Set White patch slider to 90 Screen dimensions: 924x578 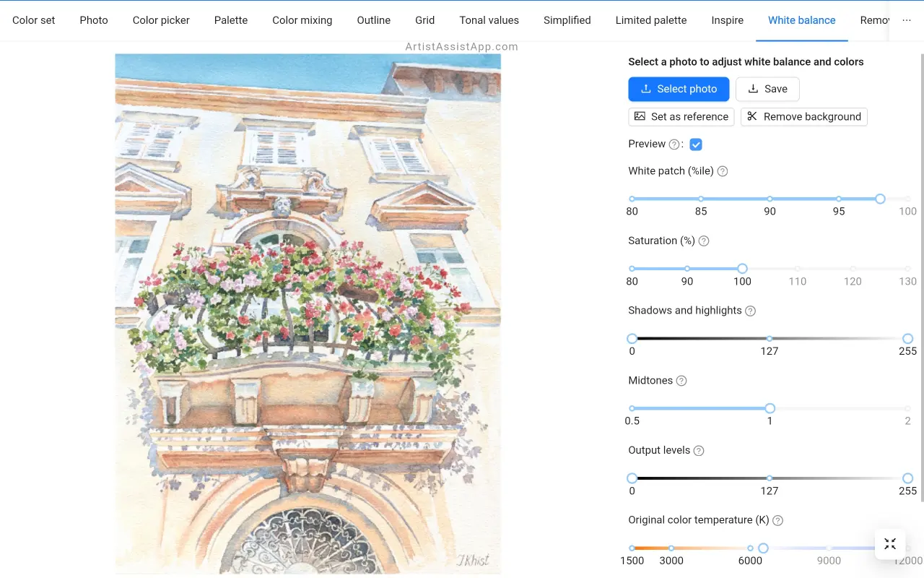(770, 199)
